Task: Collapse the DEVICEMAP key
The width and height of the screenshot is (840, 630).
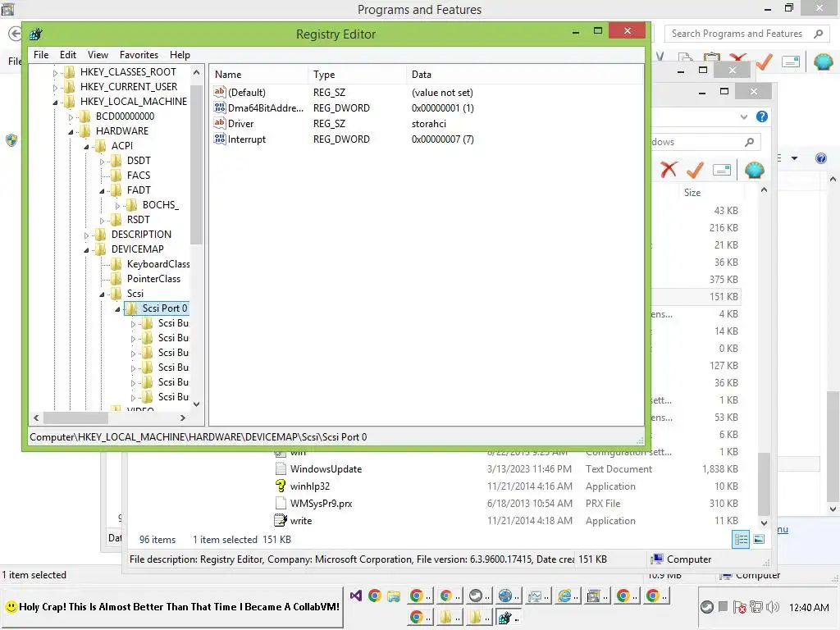Action: click(86, 249)
